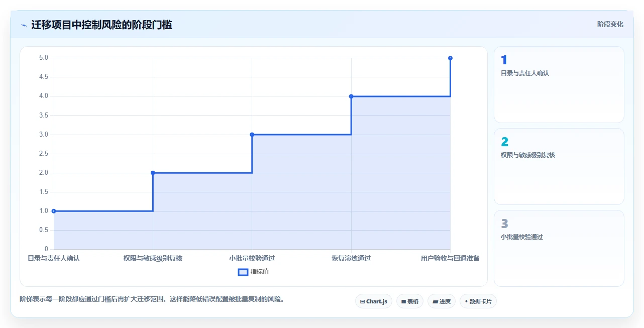Select stage card 3 小批量校验通过
The image size is (644, 328).
pos(559,249)
